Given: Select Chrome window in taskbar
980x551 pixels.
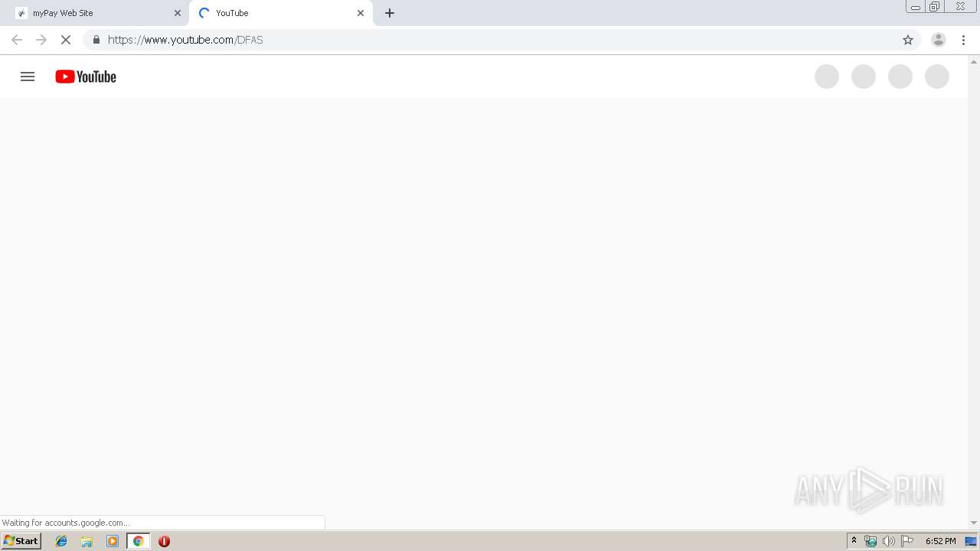Looking at the screenshot, I should [x=138, y=541].
